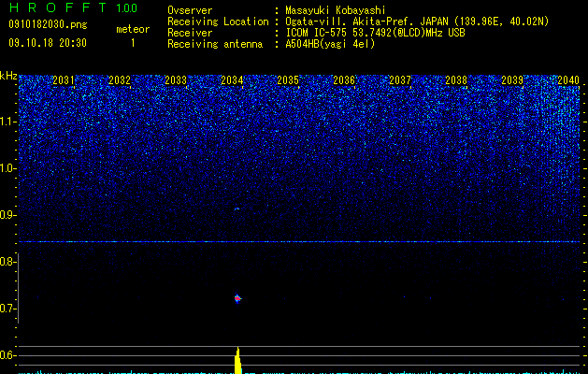Screen dimensions: 588x374
Task: Select the 2034 time marker
Action: pyautogui.click(x=232, y=80)
